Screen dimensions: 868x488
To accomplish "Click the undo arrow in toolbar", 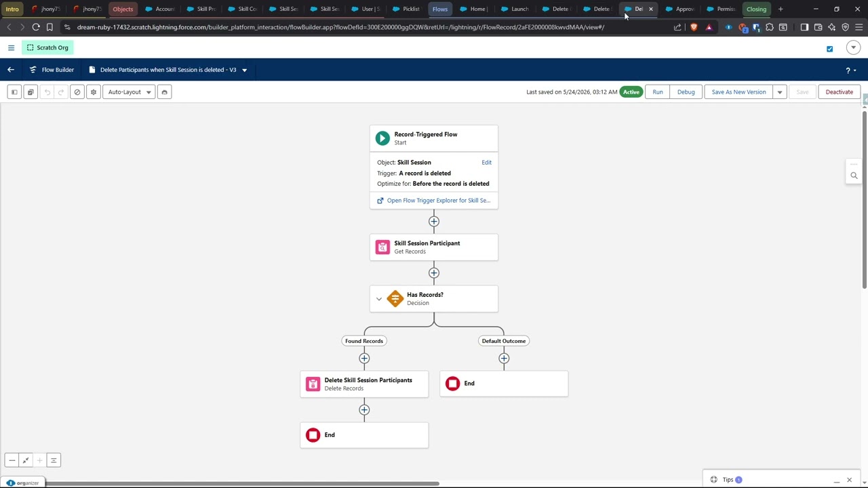I will click(47, 92).
